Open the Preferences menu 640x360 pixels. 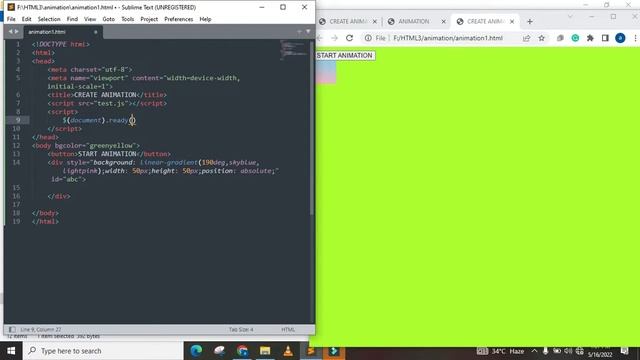point(178,19)
